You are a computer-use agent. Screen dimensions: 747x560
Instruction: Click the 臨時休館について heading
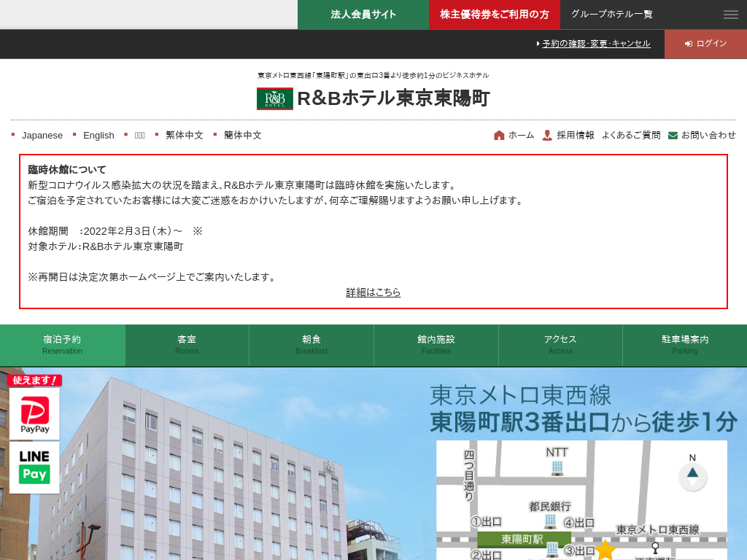click(x=67, y=169)
